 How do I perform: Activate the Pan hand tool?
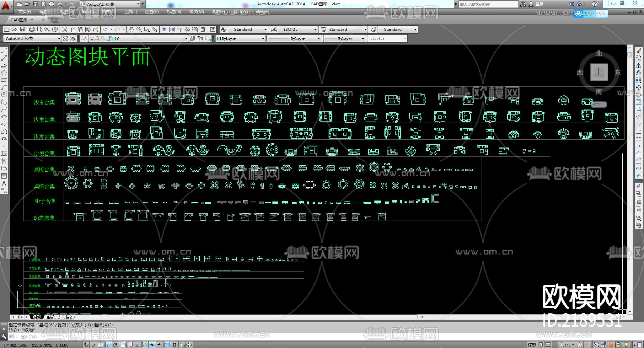pos(131,29)
